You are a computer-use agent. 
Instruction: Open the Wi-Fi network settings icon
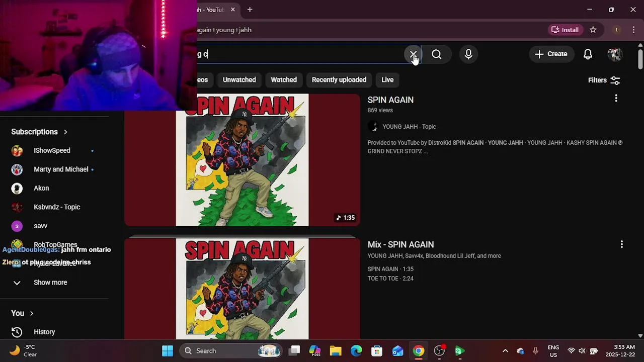click(x=571, y=351)
